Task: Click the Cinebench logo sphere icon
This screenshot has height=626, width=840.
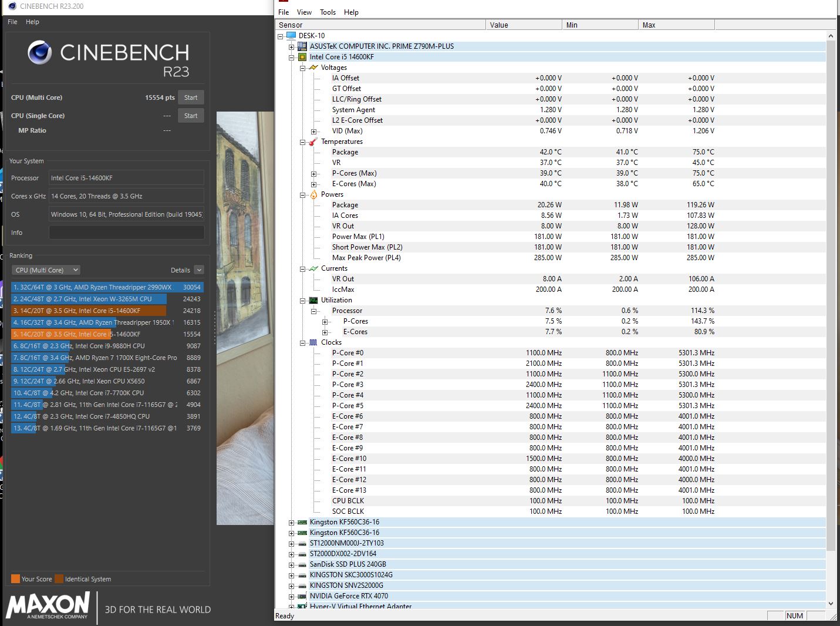Action: [x=39, y=53]
